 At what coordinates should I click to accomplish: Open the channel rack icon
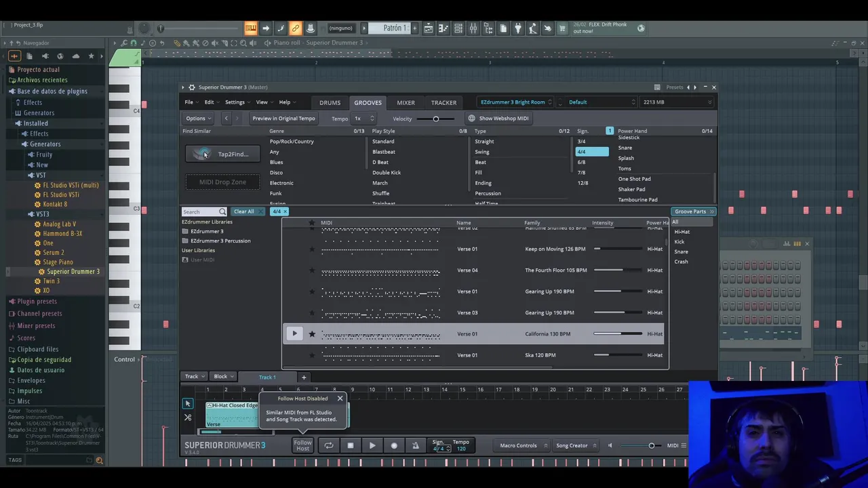pos(458,28)
